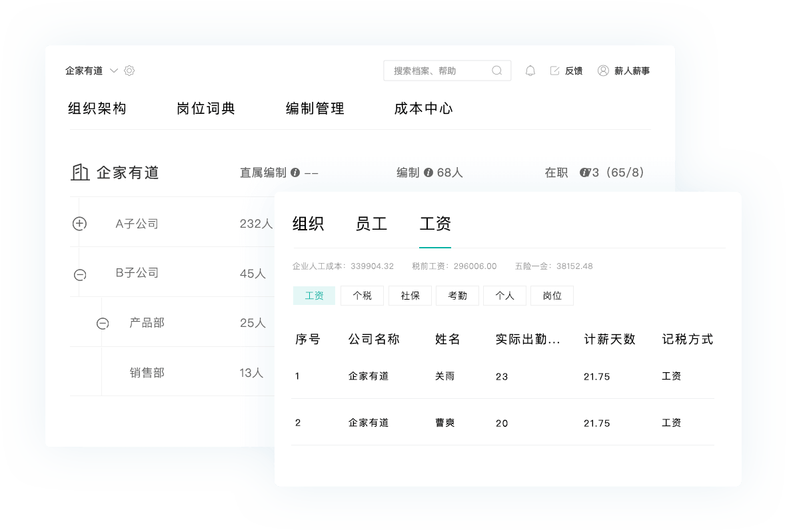Viewport: 787px width, 532px height.
Task: Select the 岗位 filter button
Action: (552, 295)
